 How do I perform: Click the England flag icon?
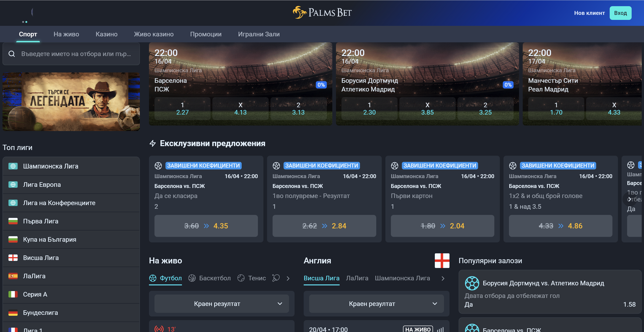pos(442,261)
